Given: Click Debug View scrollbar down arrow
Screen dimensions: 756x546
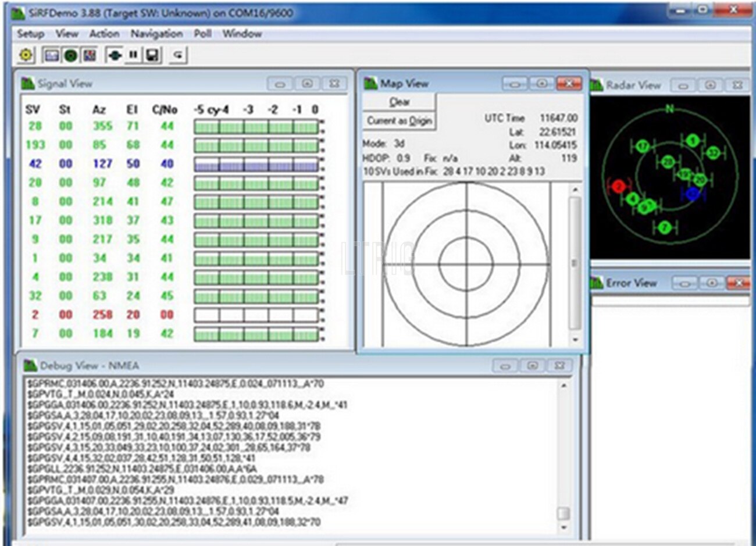Looking at the screenshot, I should [x=563, y=527].
